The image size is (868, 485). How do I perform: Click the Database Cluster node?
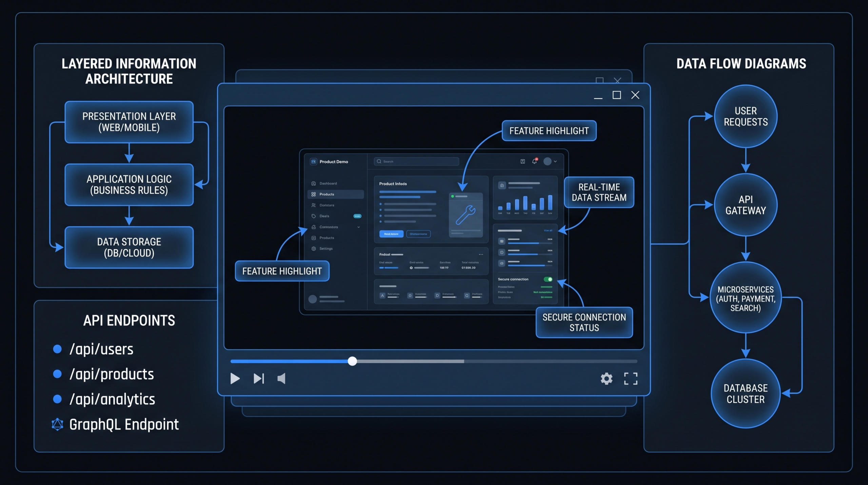point(746,394)
